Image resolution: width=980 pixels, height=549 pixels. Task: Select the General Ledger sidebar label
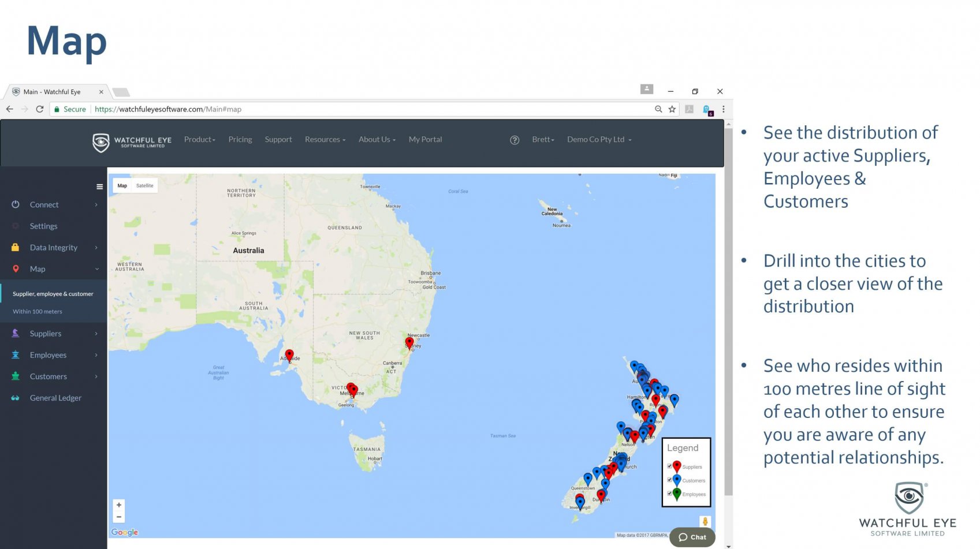(x=55, y=398)
